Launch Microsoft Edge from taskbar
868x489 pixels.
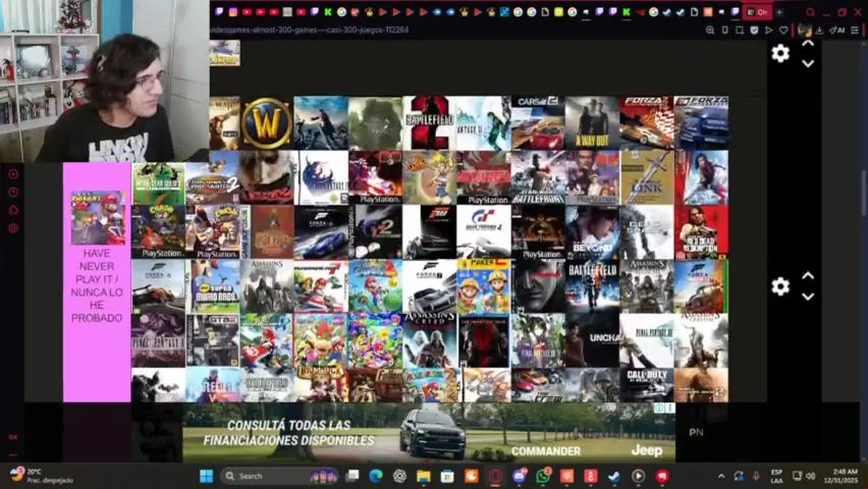376,476
